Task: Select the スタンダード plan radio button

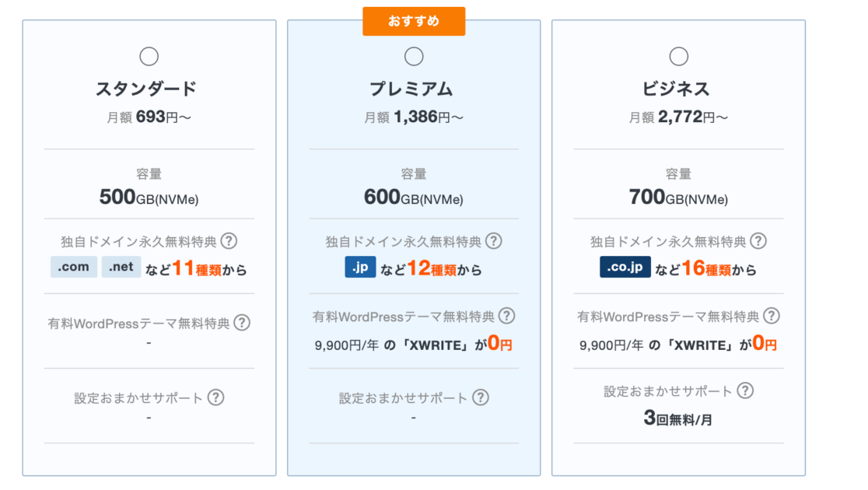Action: coord(149,57)
